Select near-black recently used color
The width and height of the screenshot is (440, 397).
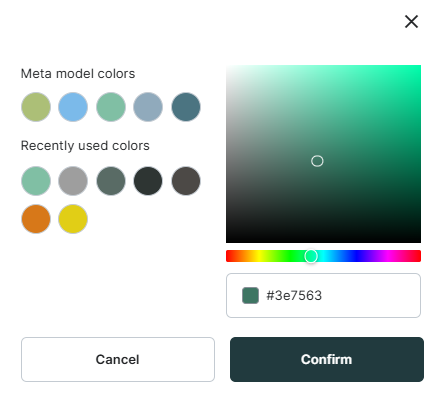(x=148, y=181)
